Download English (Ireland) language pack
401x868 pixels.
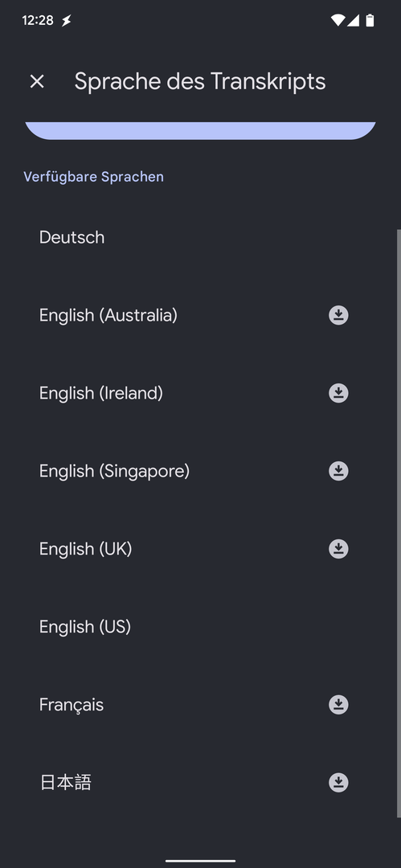pos(338,393)
